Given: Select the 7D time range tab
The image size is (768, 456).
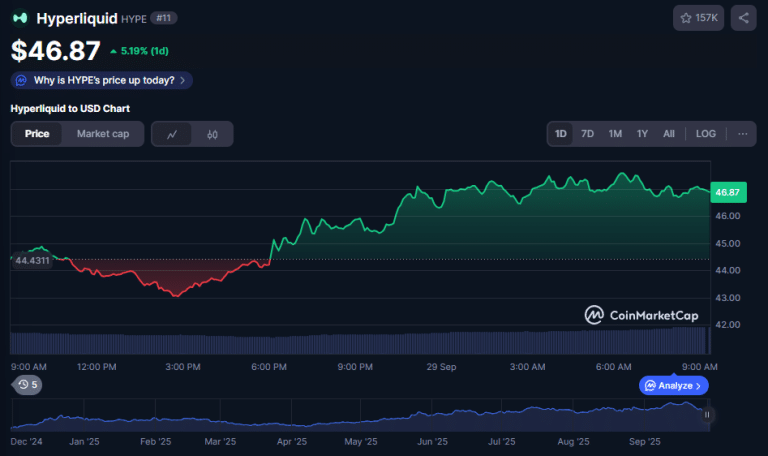Looking at the screenshot, I should pos(588,134).
